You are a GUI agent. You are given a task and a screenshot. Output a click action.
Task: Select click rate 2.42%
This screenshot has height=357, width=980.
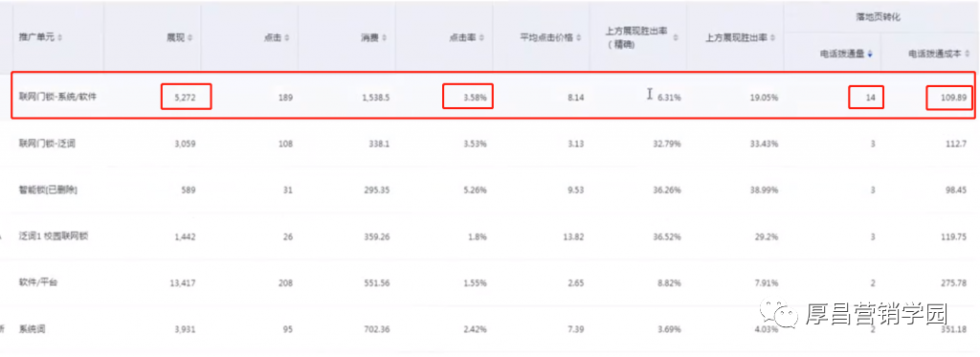tap(474, 329)
